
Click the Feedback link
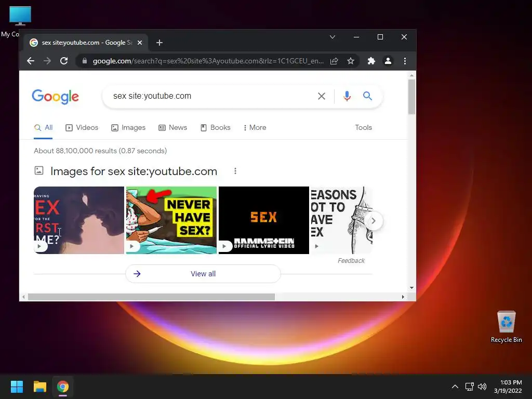351,261
